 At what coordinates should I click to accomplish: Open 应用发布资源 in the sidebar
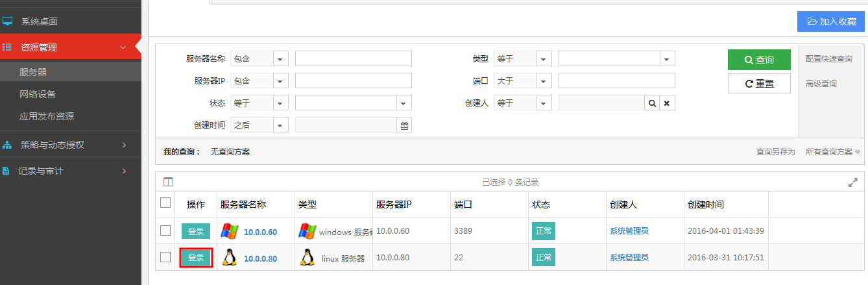47,116
